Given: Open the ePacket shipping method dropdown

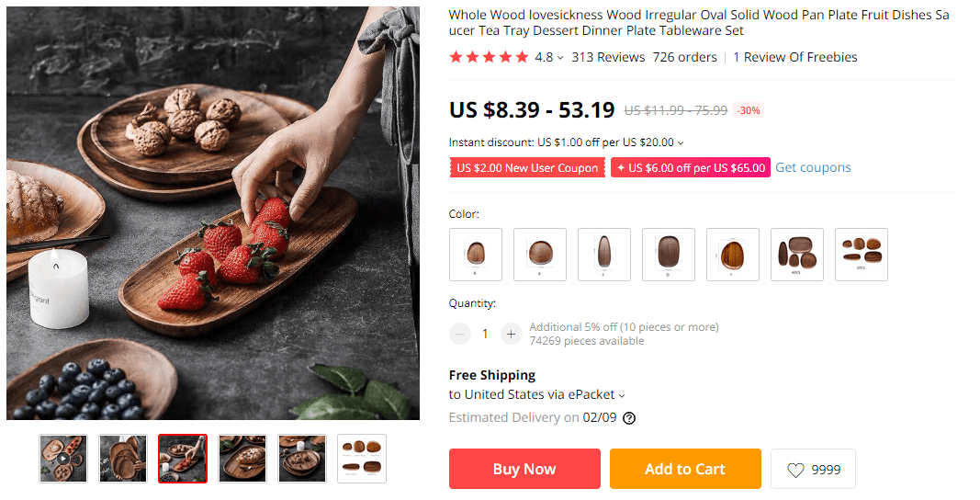Looking at the screenshot, I should coord(622,395).
